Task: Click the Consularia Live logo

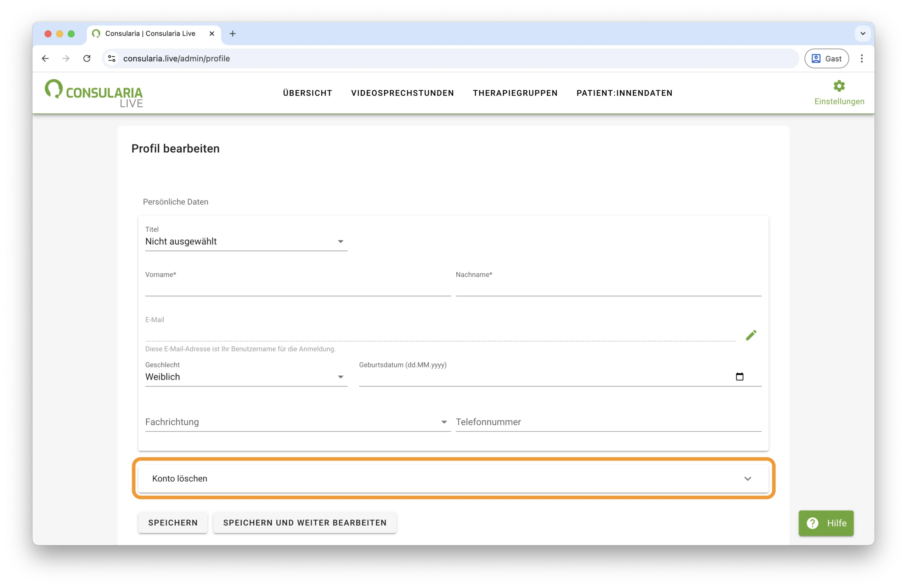Action: (x=94, y=94)
